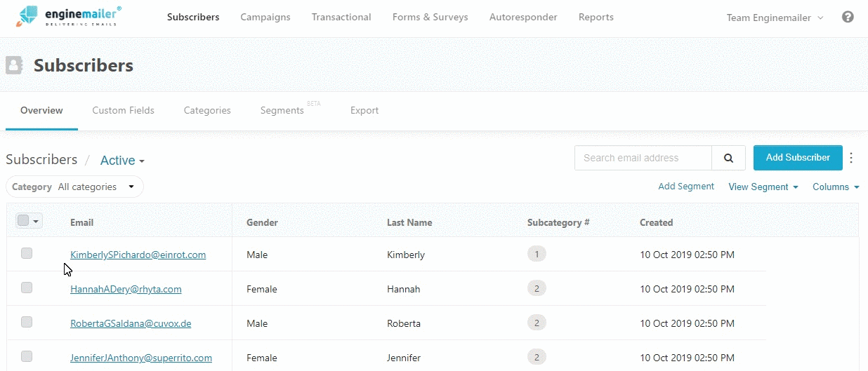The image size is (868, 371).
Task: Expand the Active status dropdown
Action: pyautogui.click(x=122, y=161)
